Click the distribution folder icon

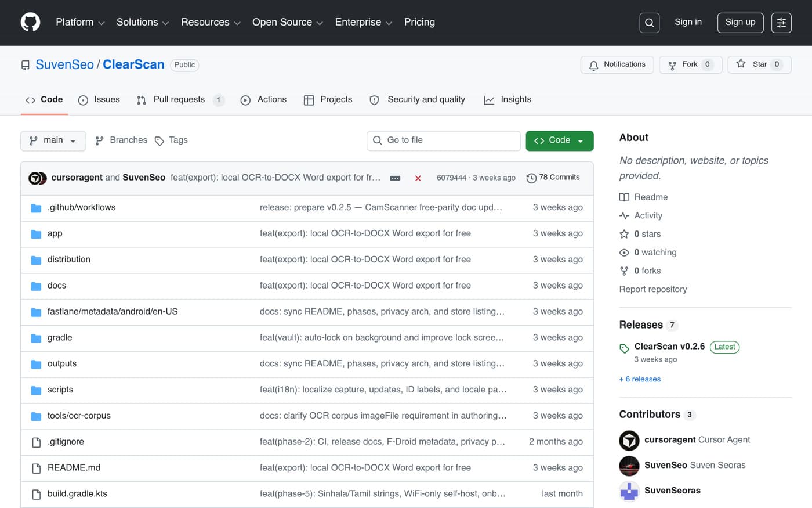coord(36,260)
